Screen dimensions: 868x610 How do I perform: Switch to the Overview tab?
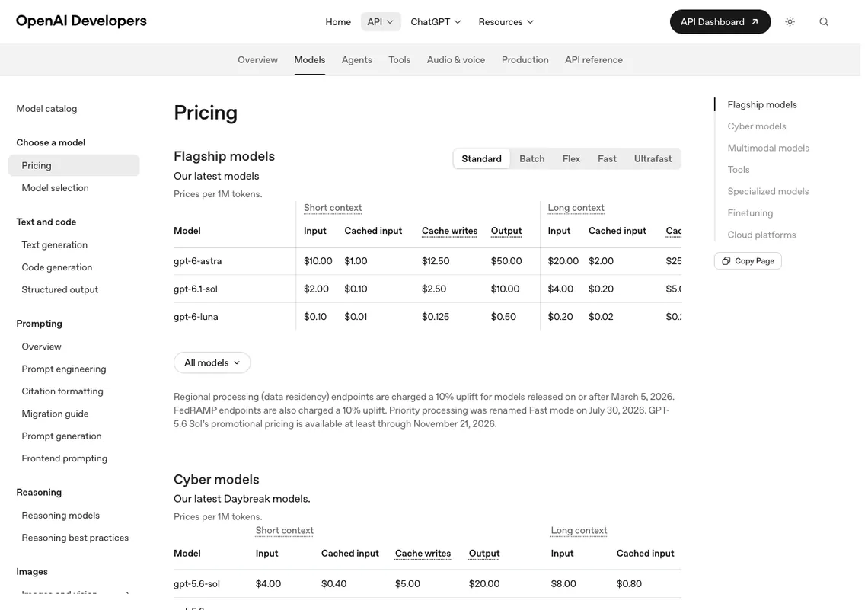tap(257, 60)
